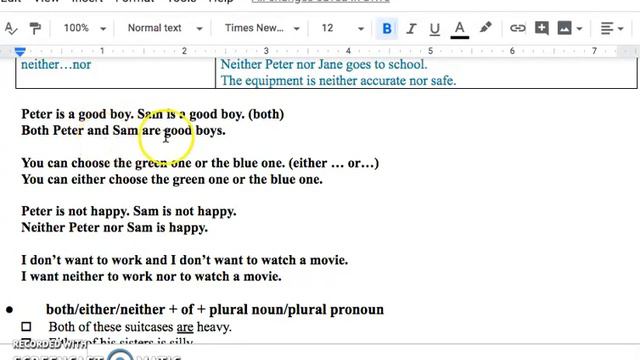This screenshot has height=360, width=640.
Task: Toggle underline formatting
Action: click(435, 29)
